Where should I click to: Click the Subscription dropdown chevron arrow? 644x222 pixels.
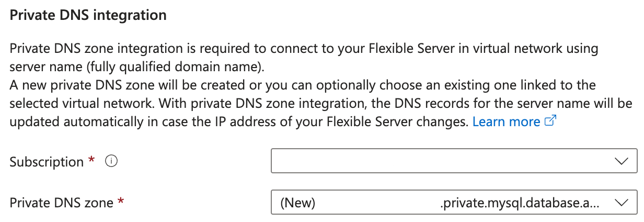click(x=622, y=161)
